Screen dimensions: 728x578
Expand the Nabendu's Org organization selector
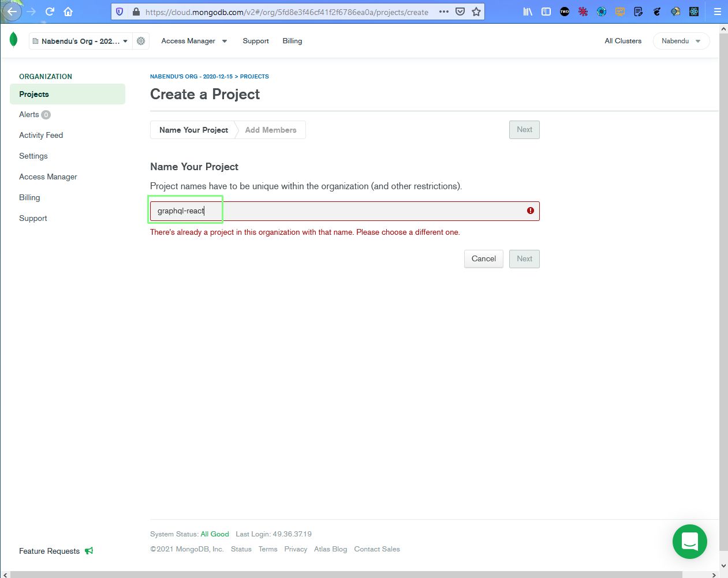(81, 41)
